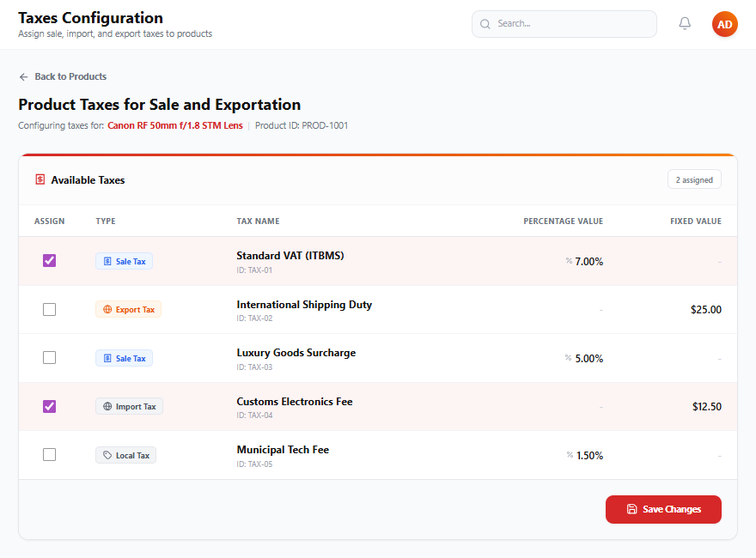Click the Export Tax globe badge

click(128, 309)
